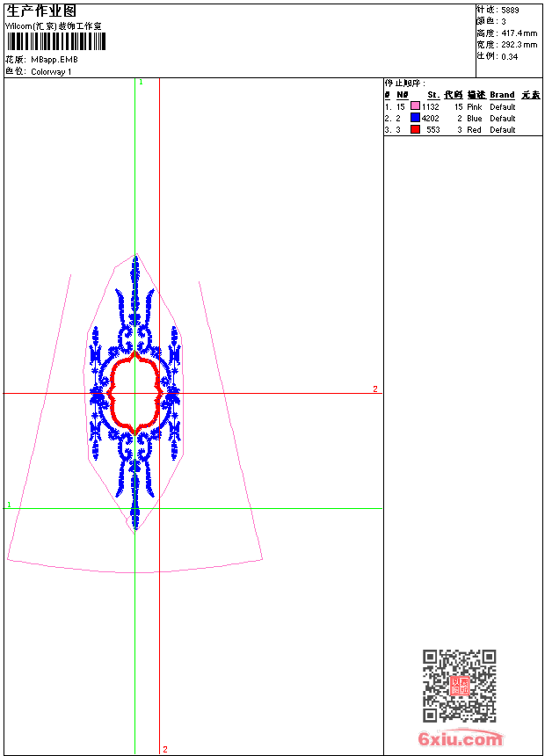Click the 'Pink' color description
Screen dimensions: 545x756
click(x=474, y=106)
